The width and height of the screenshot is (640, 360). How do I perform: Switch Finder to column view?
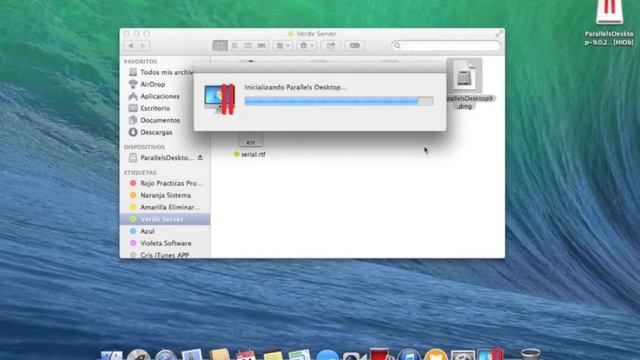[x=248, y=46]
